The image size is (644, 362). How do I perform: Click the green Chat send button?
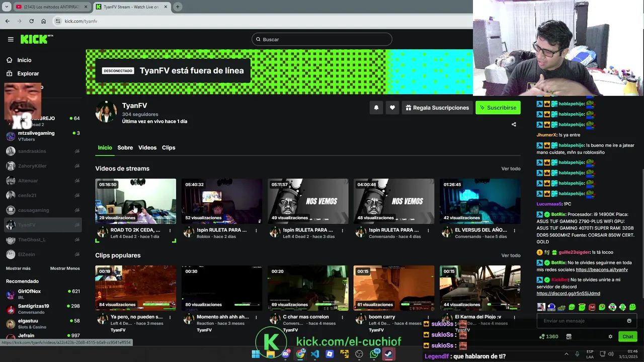click(627, 336)
